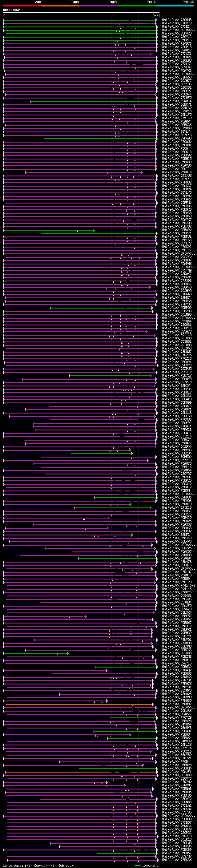Image resolution: width=197 pixels, height=868 pixels.
Task: Open hit UniRef100_A5AYK3
Action: coord(177,71)
